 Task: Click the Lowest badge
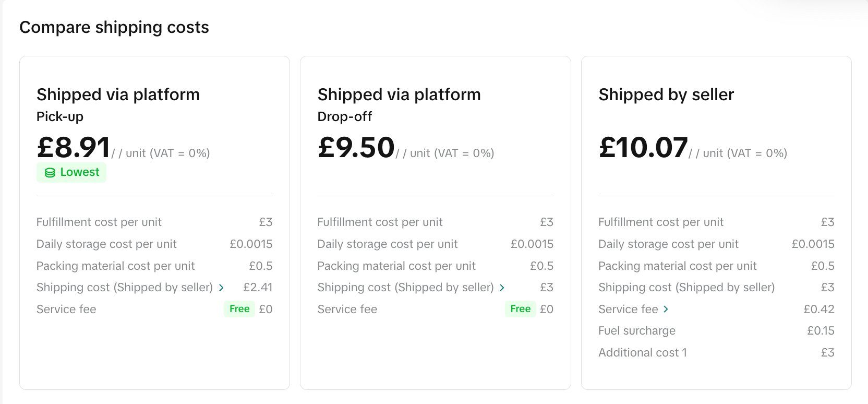pyautogui.click(x=71, y=172)
